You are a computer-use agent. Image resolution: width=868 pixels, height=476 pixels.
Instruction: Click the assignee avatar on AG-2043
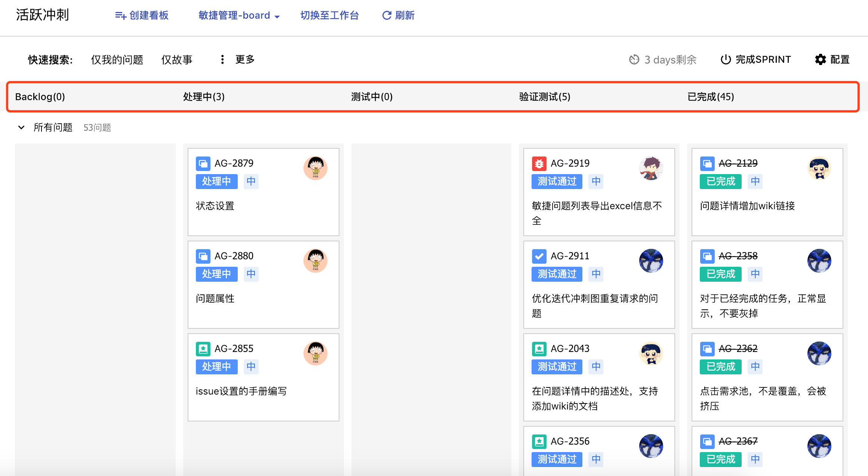(651, 353)
